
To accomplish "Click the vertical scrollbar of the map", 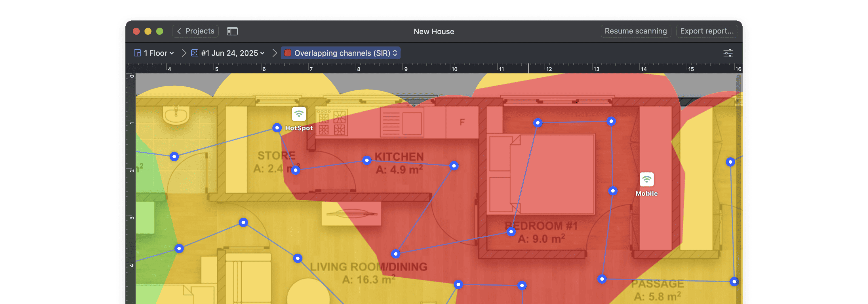I will (739, 189).
